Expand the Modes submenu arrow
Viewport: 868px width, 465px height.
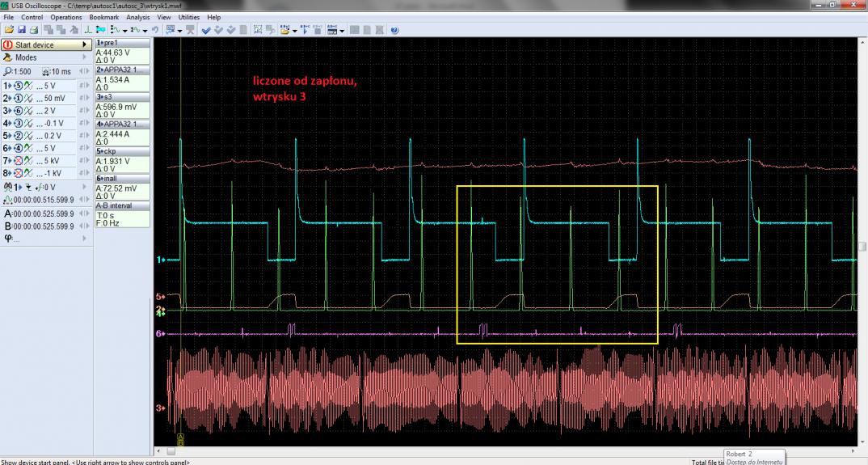tap(86, 58)
